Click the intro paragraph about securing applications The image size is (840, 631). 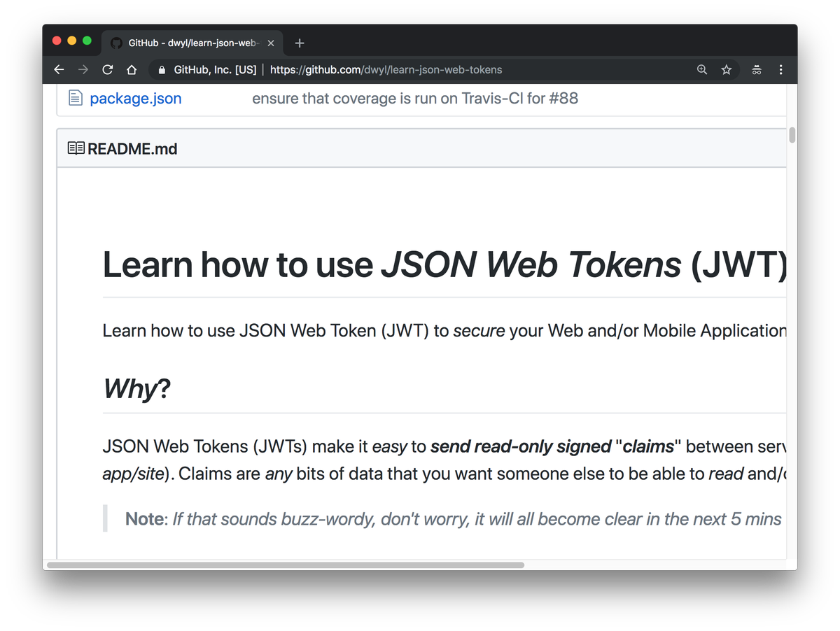(x=445, y=331)
